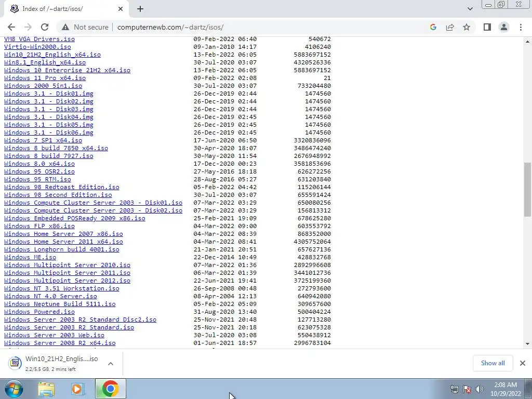Download Windows 3.1 - Disk01.img
The height and width of the screenshot is (399, 532).
tap(48, 94)
